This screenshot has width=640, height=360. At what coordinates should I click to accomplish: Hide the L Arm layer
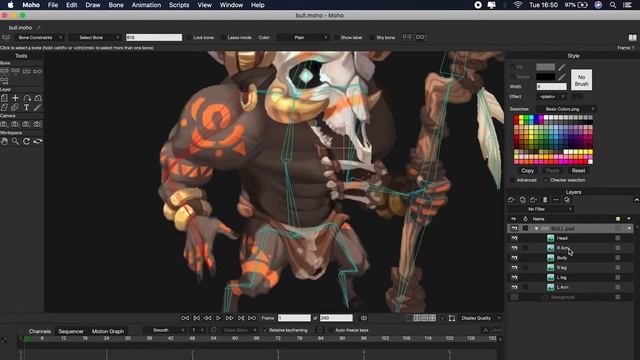514,287
